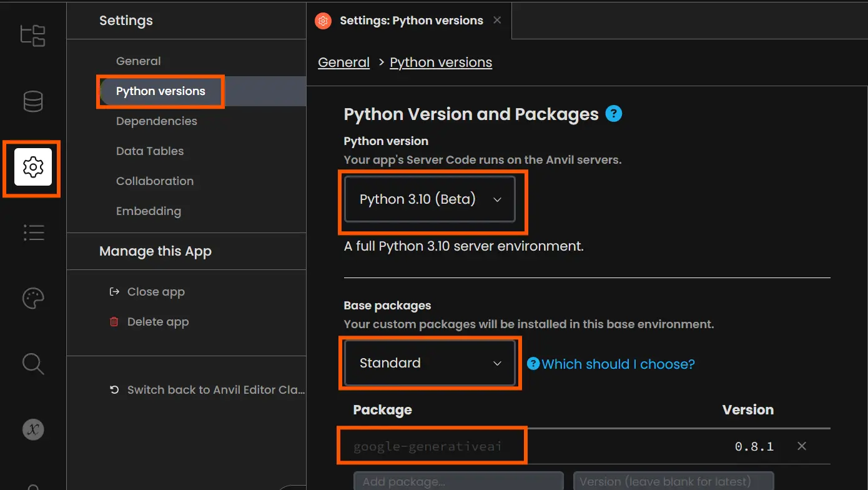This screenshot has height=490, width=868.
Task: Click the google-generativeai package name
Action: click(428, 447)
